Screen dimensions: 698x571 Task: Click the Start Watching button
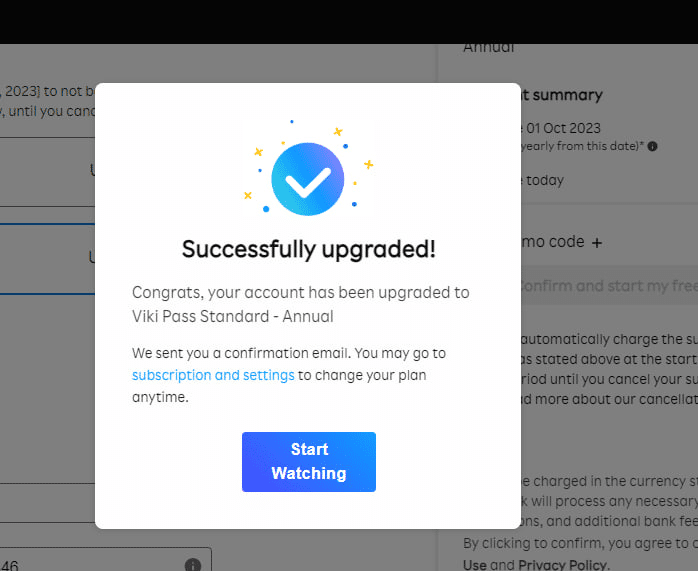308,461
